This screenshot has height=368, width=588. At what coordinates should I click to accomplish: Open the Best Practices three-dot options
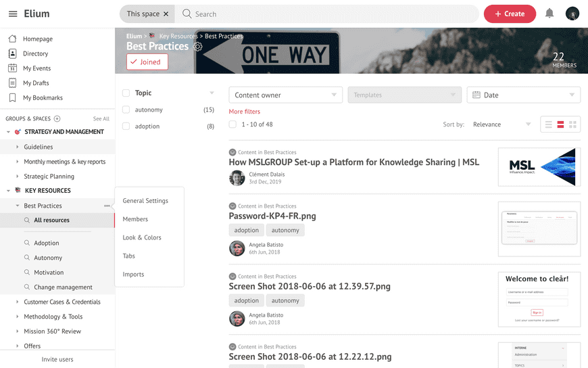pyautogui.click(x=107, y=206)
